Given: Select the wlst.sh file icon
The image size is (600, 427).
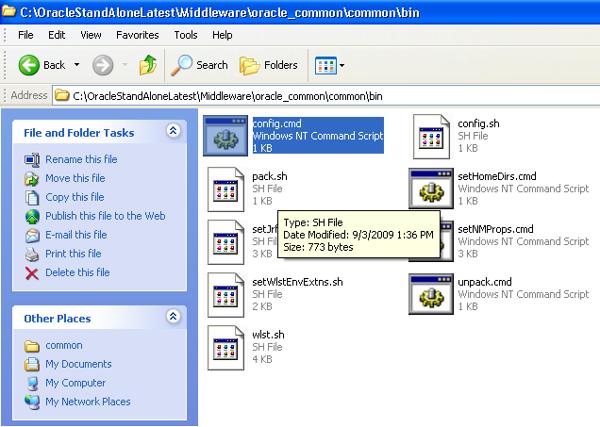Looking at the screenshot, I should [x=226, y=345].
